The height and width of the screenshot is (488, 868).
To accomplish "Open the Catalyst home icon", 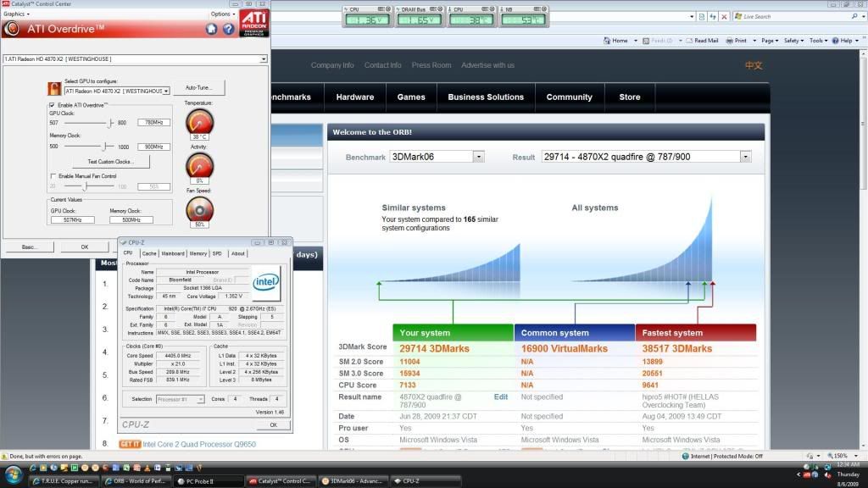I will 211,29.
